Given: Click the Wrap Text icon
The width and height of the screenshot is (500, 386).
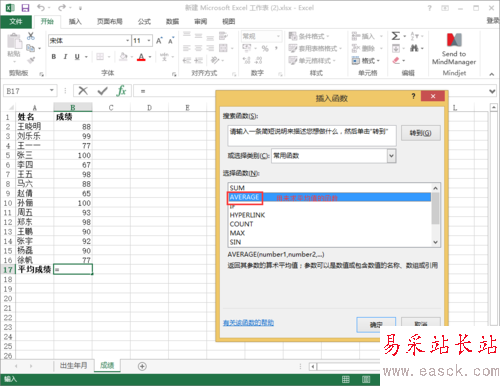Looking at the screenshot, I should tap(223, 36).
